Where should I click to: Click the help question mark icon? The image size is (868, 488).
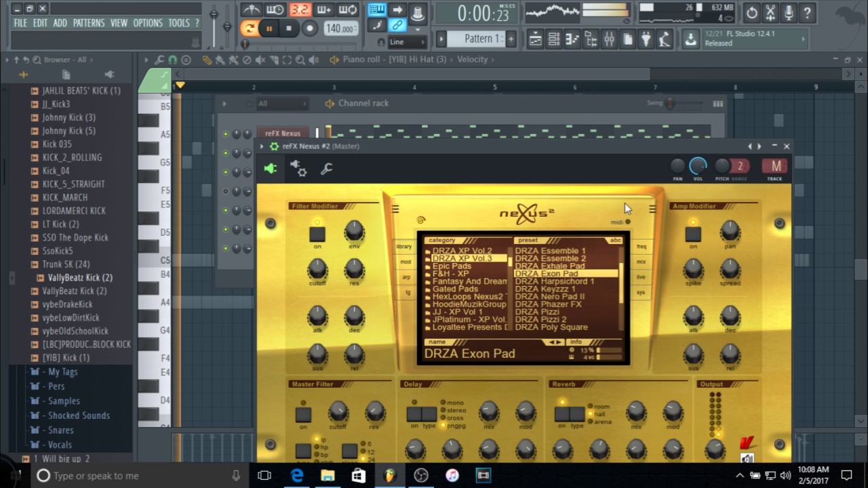pos(807,12)
